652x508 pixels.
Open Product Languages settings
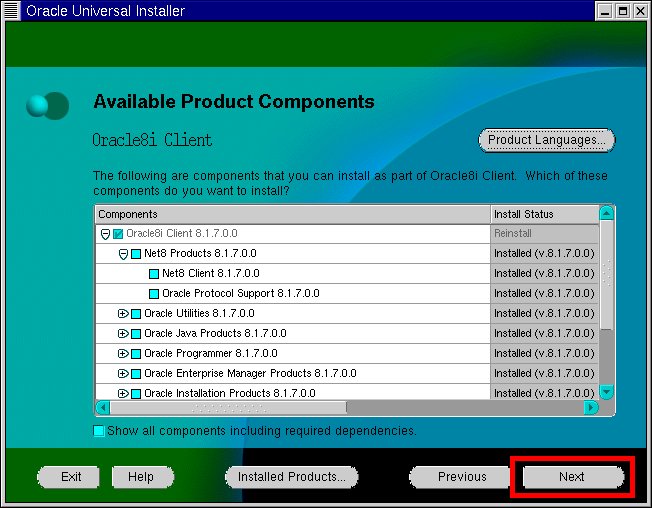pos(546,140)
